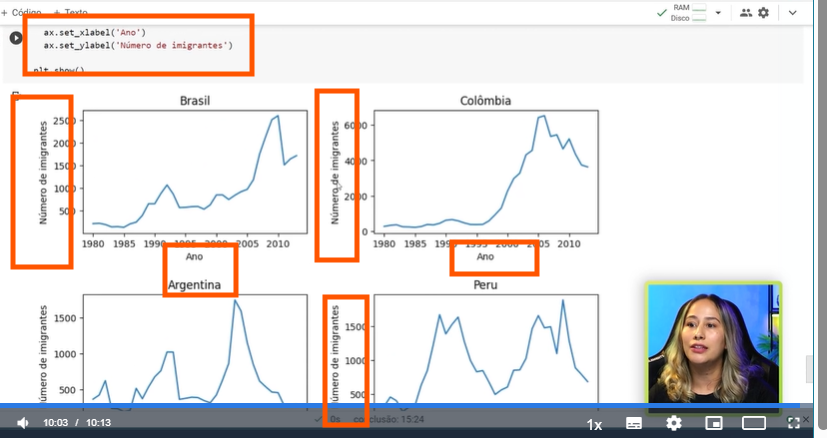Open video player settings gear
827x438 pixels.
[674, 423]
